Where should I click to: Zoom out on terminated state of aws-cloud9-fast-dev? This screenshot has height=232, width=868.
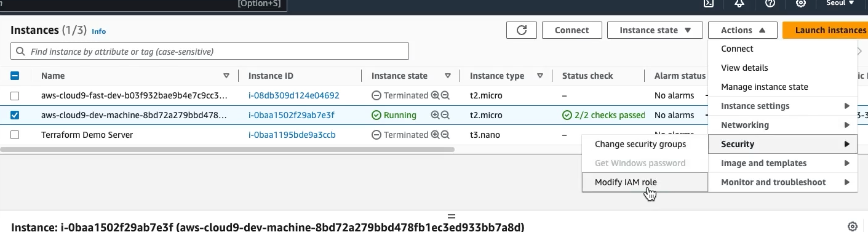point(445,95)
